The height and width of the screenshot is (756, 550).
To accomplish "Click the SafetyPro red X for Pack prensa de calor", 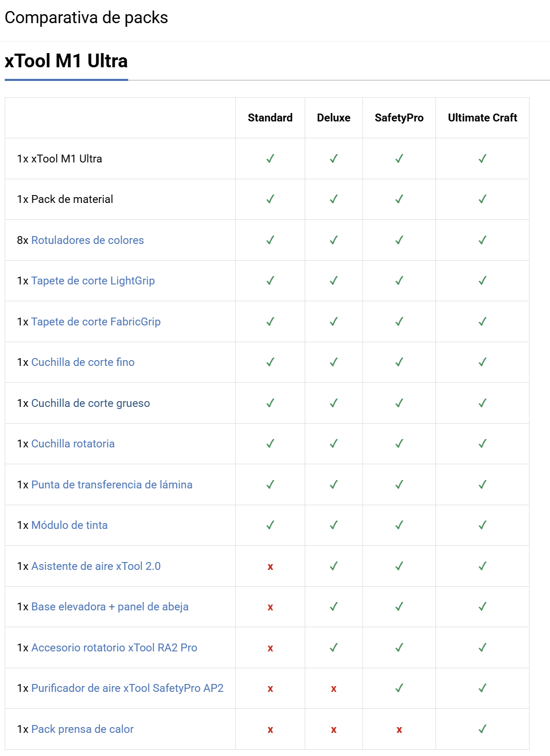I will pyautogui.click(x=399, y=730).
